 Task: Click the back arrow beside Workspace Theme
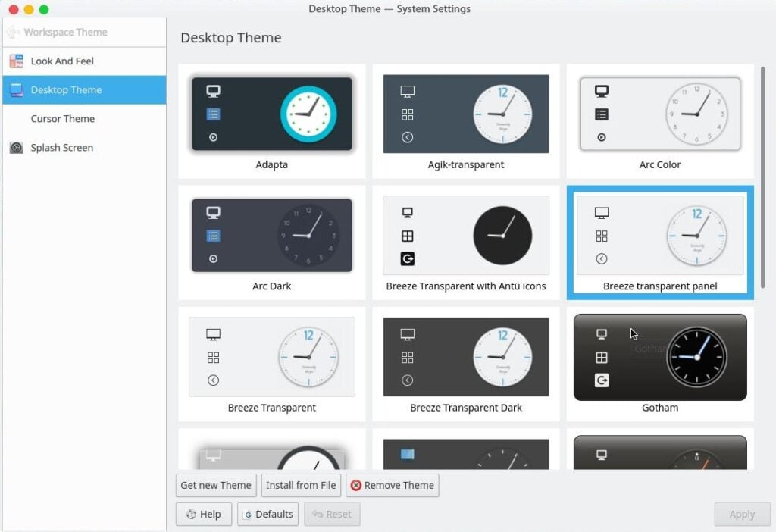tap(14, 32)
